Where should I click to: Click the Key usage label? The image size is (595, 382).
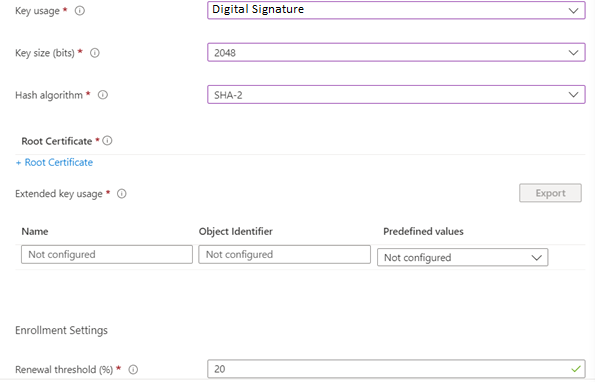coord(37,11)
